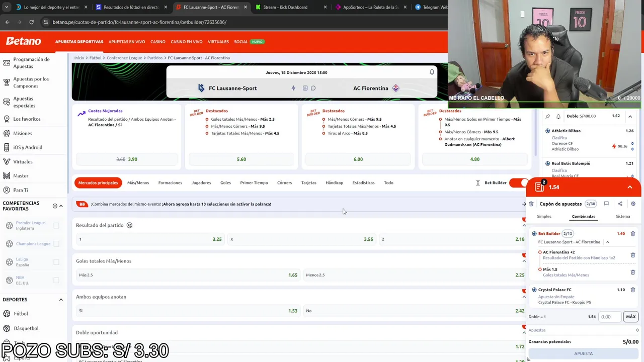The image size is (644, 362).
Task: Click the Fútbol ball icon under Deportes
Action: 7,314
